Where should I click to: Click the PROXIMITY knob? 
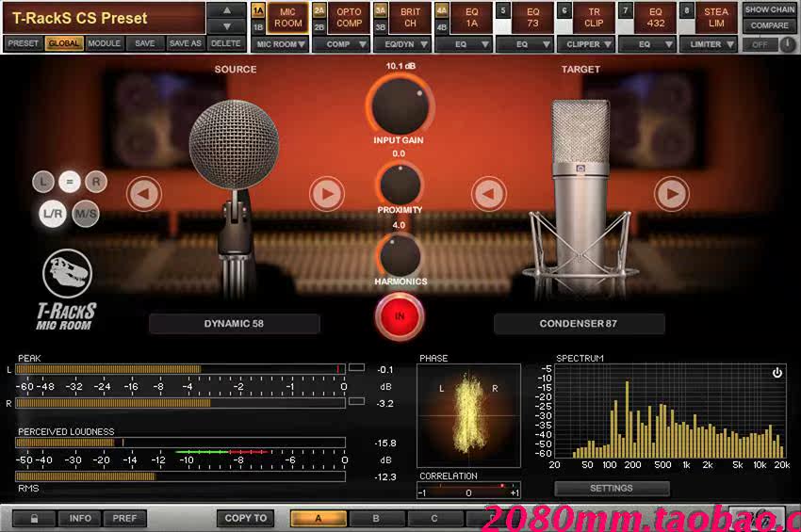[x=400, y=185]
